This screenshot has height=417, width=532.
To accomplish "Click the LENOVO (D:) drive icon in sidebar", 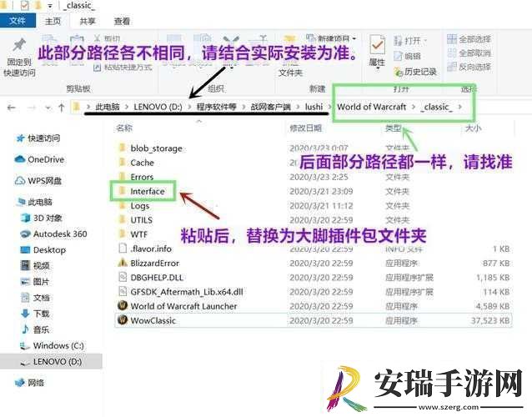I will [25, 362].
